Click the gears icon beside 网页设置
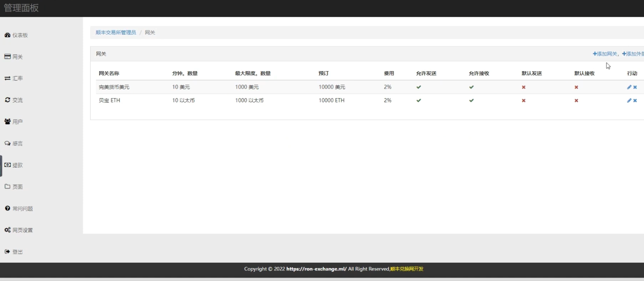 [x=8, y=230]
